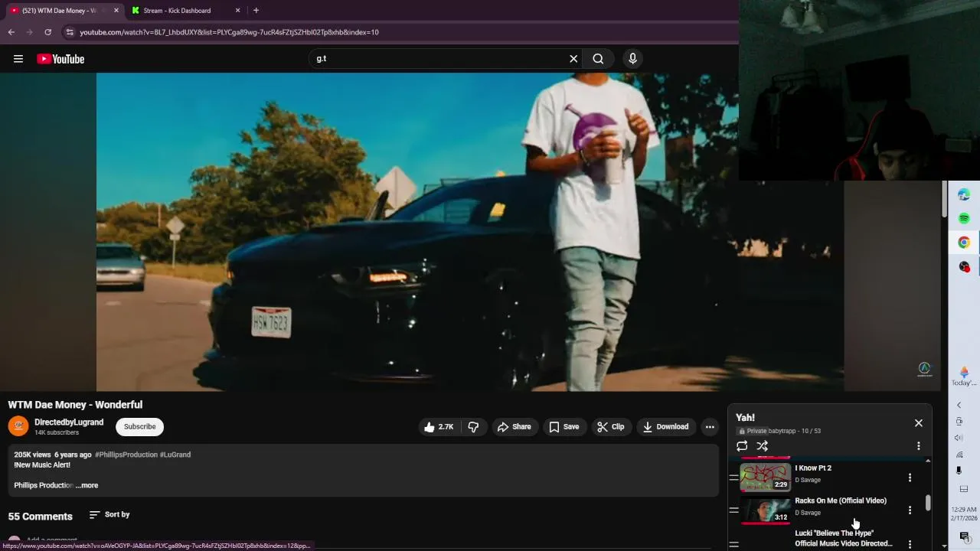The width and height of the screenshot is (980, 551).
Task: Share this video
Action: 514,427
